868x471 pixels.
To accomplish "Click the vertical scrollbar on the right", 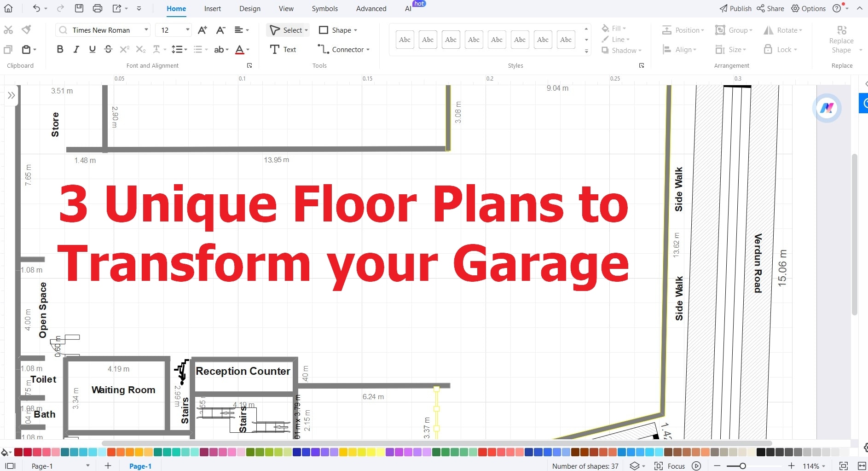I will point(854,235).
